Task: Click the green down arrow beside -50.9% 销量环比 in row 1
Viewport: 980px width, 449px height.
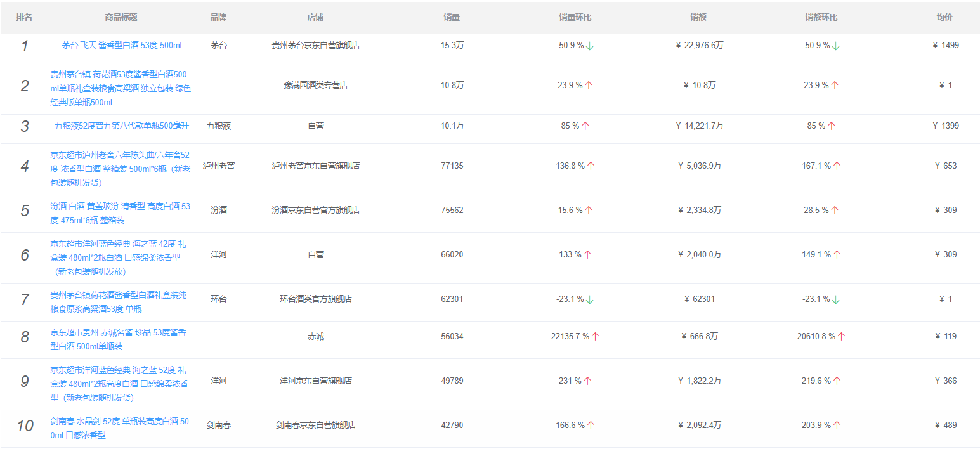Action: [x=590, y=46]
